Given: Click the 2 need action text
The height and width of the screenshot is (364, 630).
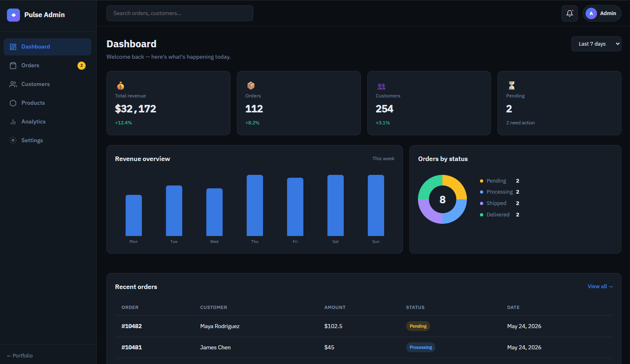Looking at the screenshot, I should click(x=520, y=123).
